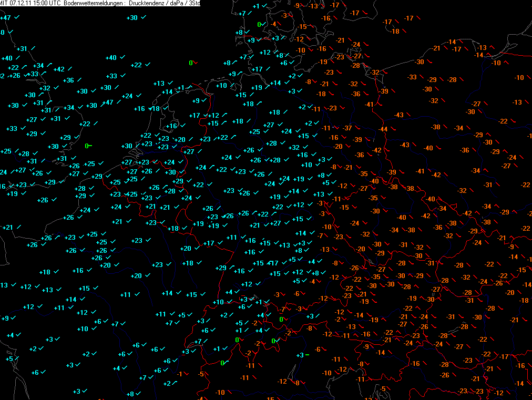Select the +42 station value
The image size is (532, 400).
pos(59,69)
